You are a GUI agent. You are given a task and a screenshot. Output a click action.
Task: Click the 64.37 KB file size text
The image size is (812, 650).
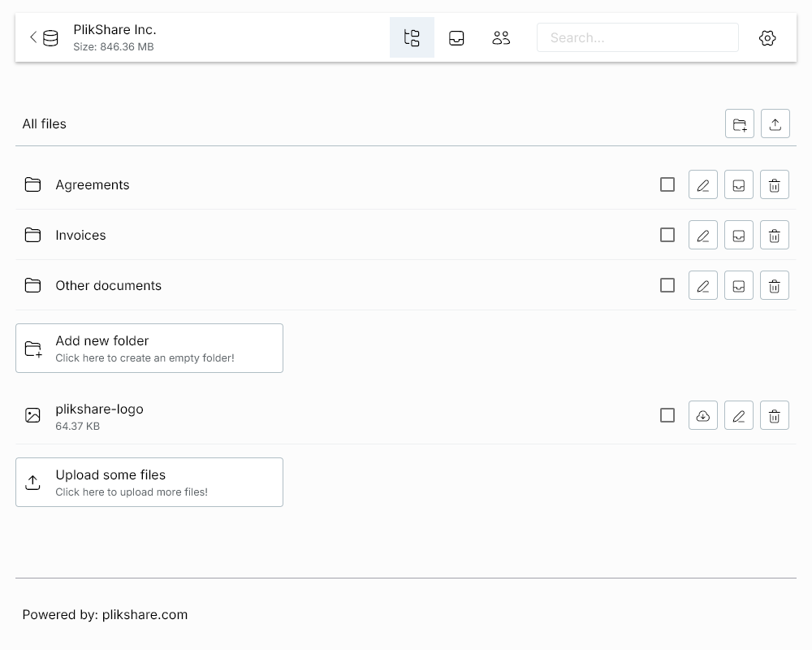coord(78,426)
